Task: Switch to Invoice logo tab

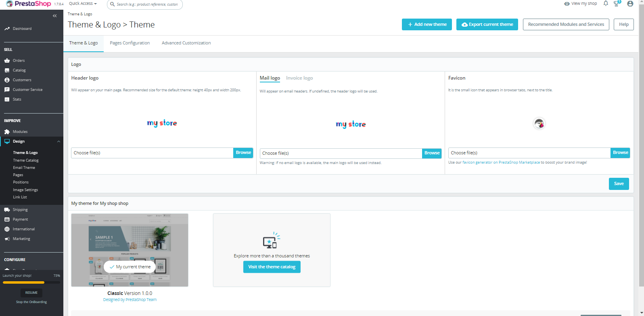Action: (299, 78)
